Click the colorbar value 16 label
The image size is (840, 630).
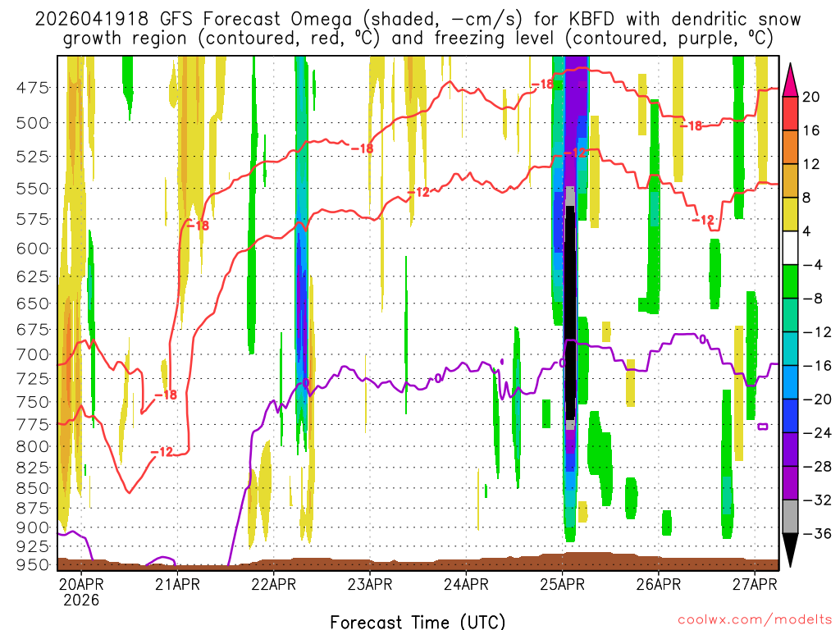[x=811, y=130]
